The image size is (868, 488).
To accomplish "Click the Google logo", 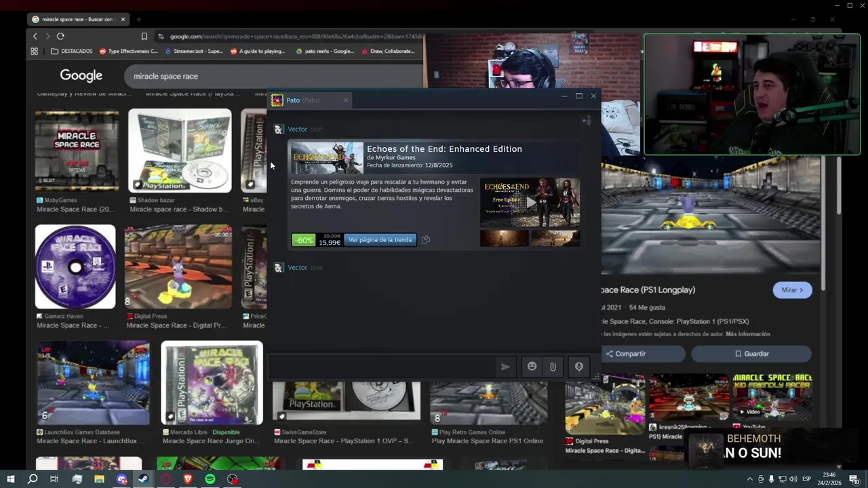I will (81, 76).
